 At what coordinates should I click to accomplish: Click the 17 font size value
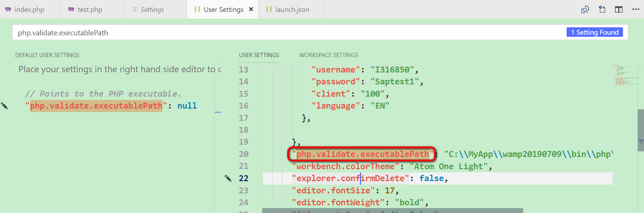point(389,191)
